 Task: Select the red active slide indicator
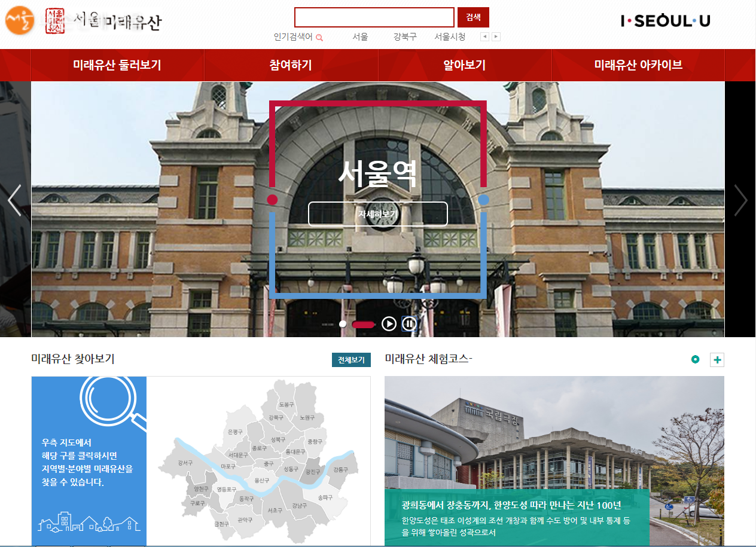click(363, 324)
